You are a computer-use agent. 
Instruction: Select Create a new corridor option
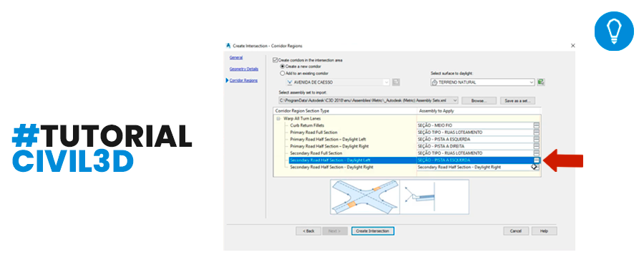click(x=282, y=66)
